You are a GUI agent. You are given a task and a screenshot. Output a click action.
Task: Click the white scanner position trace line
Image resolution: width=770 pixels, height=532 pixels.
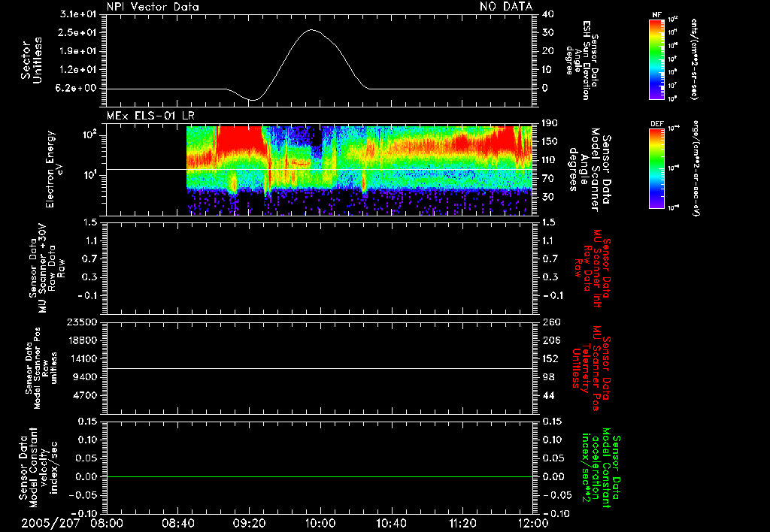pyautogui.click(x=320, y=369)
